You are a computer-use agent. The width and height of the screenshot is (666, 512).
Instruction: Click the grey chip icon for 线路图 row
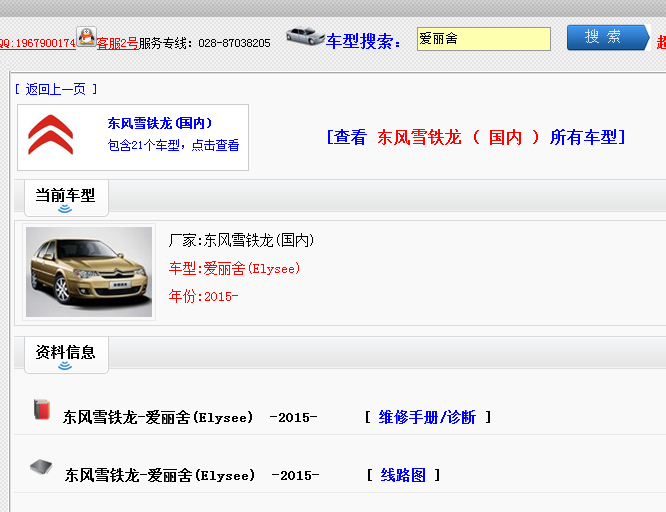pos(41,467)
